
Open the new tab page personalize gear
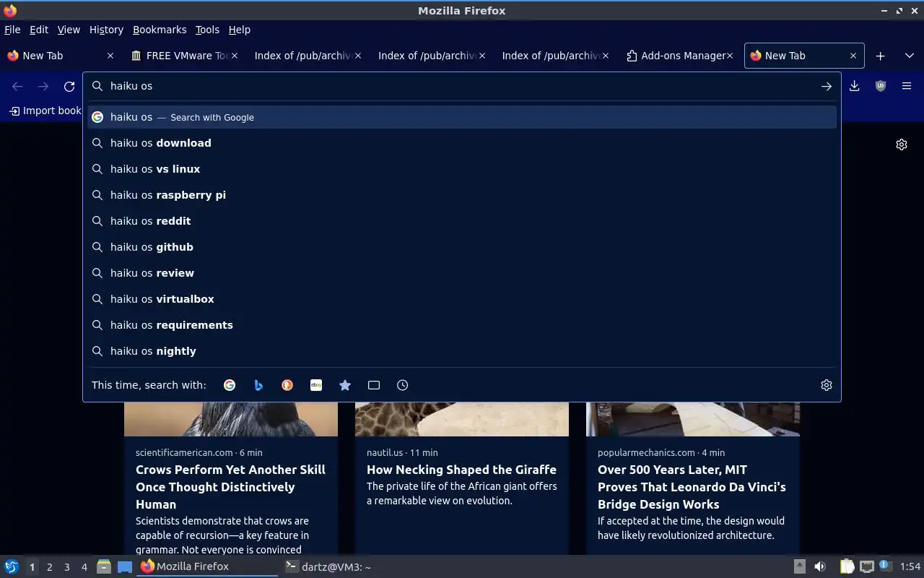(x=902, y=144)
